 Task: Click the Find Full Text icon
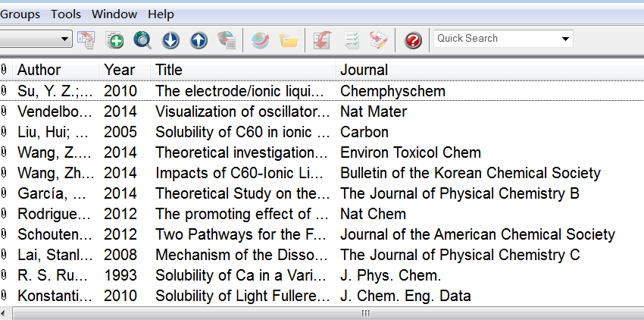point(226,39)
